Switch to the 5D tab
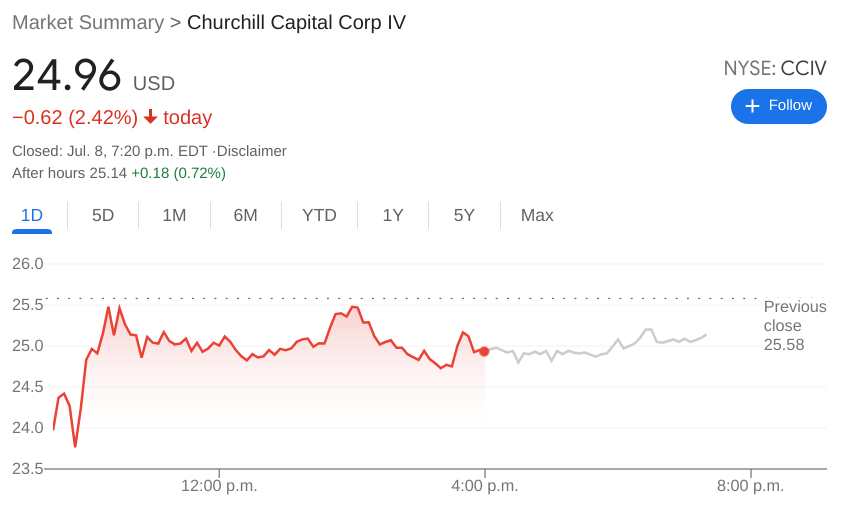865x507 pixels. (x=103, y=215)
